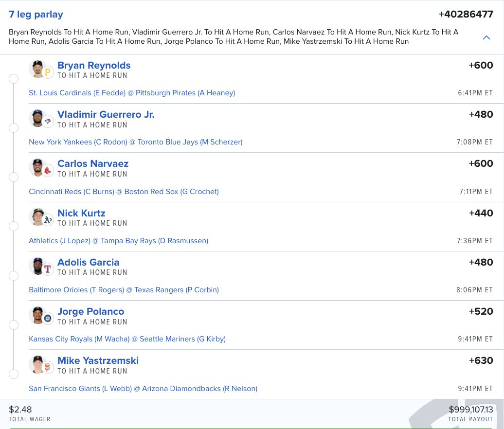
Task: Open Jorge Polanco player name link
Action: click(90, 311)
